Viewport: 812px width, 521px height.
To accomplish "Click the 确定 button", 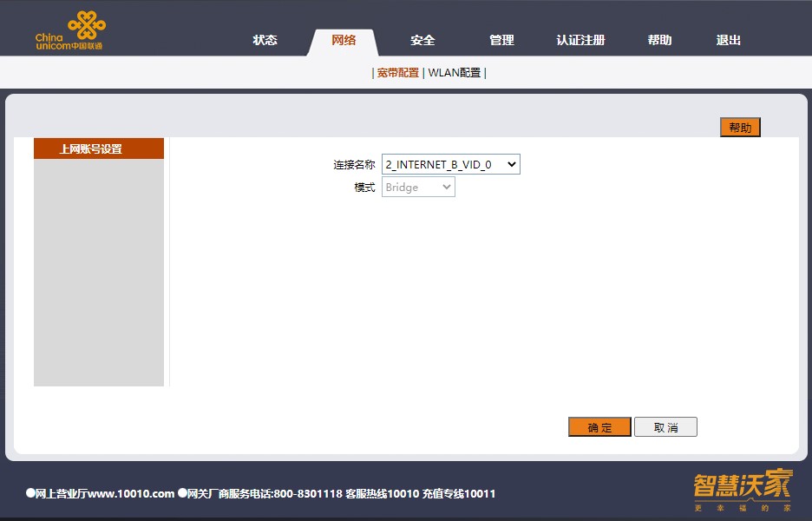I will [x=599, y=427].
